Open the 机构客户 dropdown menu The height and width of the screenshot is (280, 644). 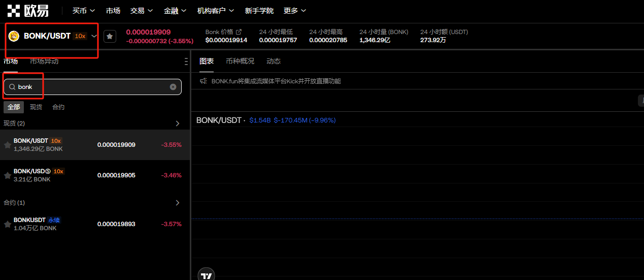tap(216, 11)
